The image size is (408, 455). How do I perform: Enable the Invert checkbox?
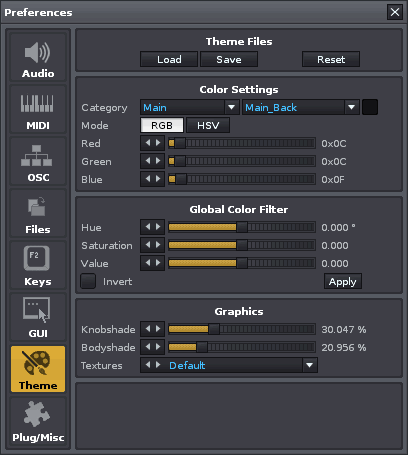[x=88, y=281]
